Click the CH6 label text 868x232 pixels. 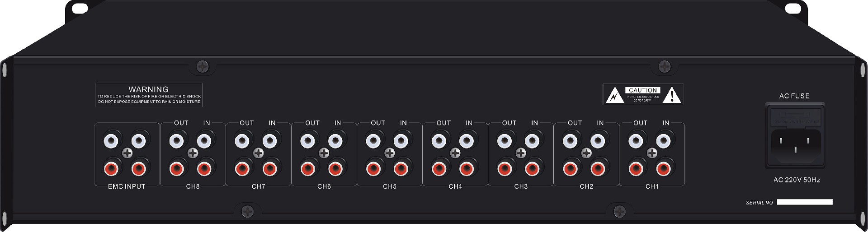point(324,186)
